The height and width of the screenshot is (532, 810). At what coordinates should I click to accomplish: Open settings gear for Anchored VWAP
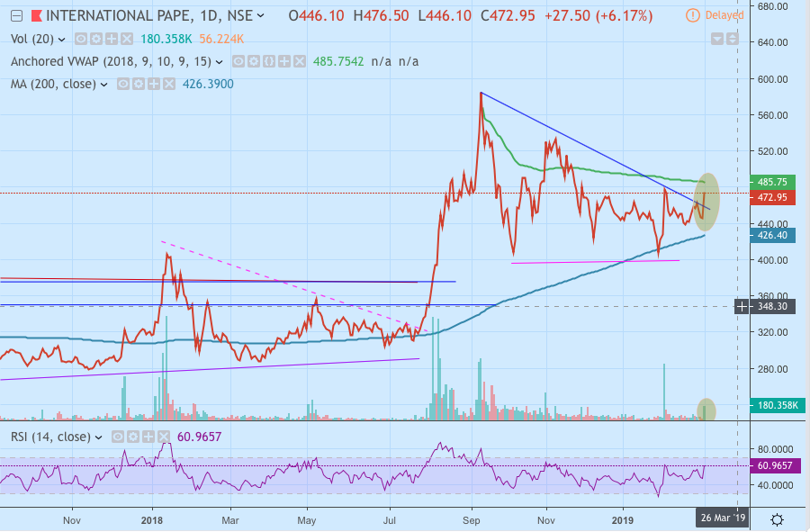click(253, 61)
